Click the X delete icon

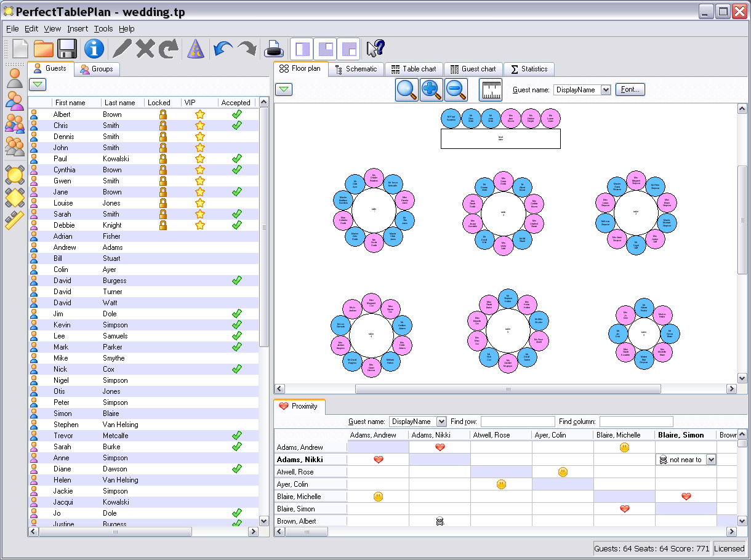[x=145, y=49]
